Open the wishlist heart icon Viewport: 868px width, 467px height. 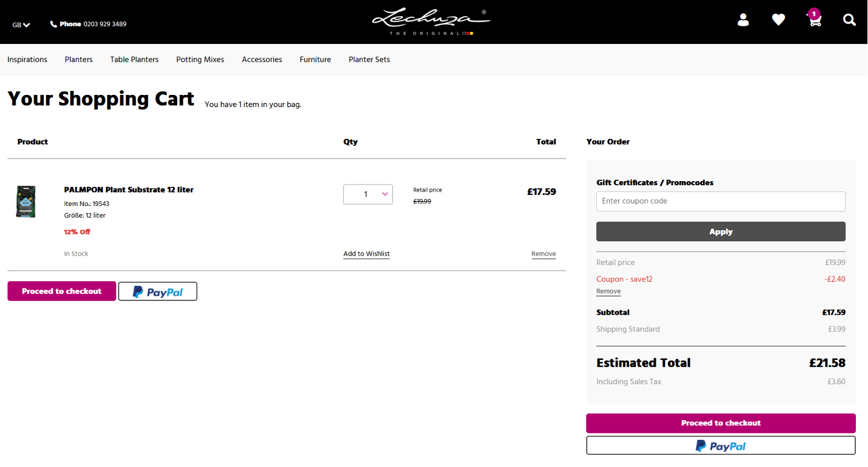778,20
